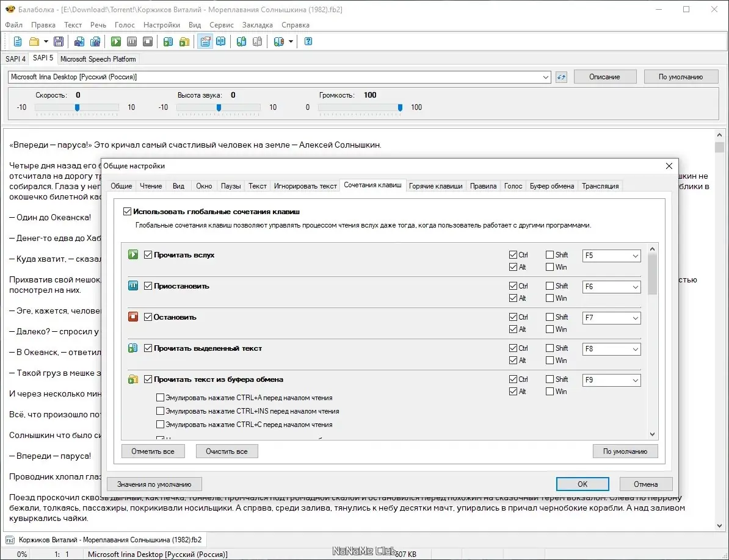Click the Open folder toolbar icon
Screen dimensions: 729x560
click(x=34, y=41)
